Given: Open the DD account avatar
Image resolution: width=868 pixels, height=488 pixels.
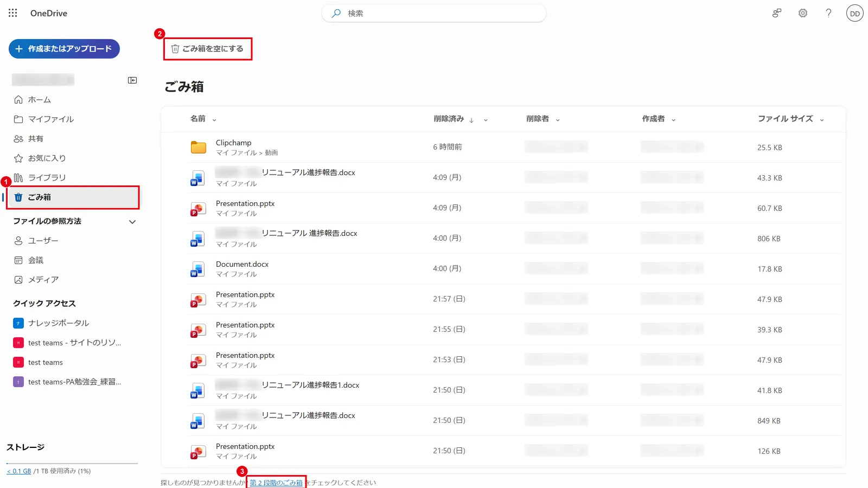Looking at the screenshot, I should (855, 14).
